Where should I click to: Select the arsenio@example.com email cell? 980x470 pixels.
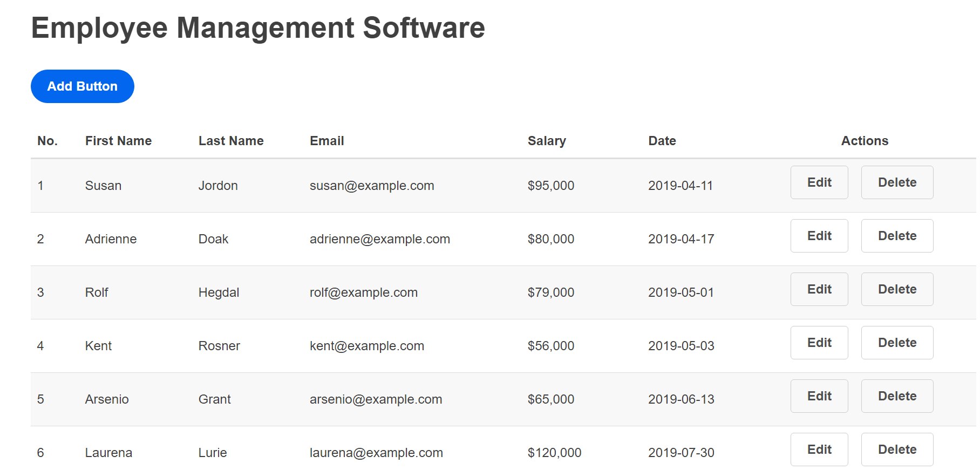(x=376, y=399)
